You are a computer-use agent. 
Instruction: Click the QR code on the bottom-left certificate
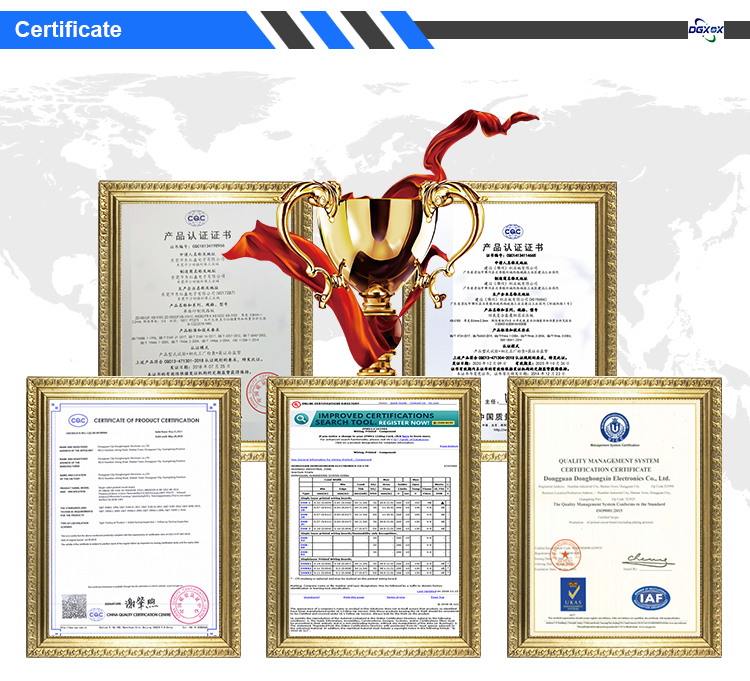(74, 606)
